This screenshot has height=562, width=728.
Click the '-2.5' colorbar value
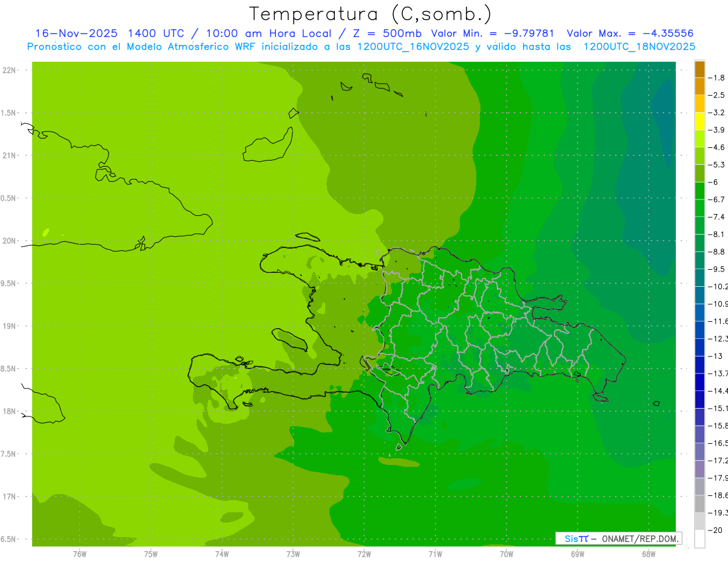point(717,95)
